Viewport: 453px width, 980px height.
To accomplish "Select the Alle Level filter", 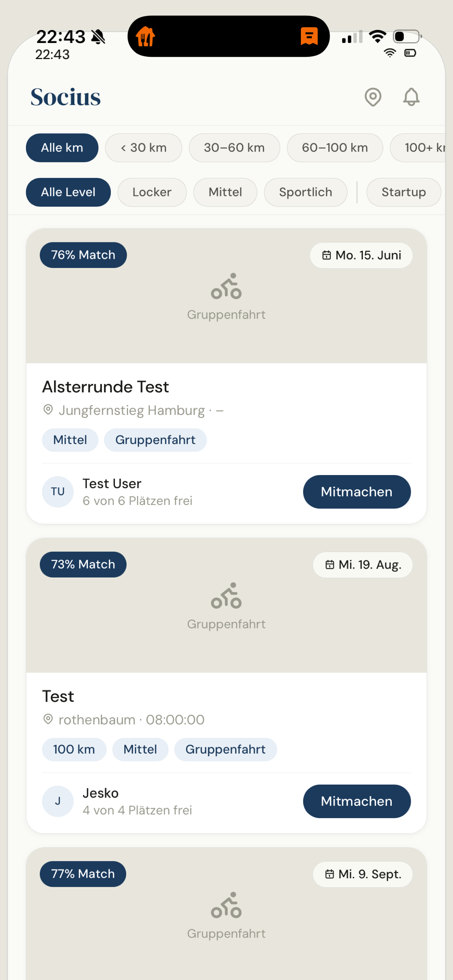I will [x=68, y=192].
